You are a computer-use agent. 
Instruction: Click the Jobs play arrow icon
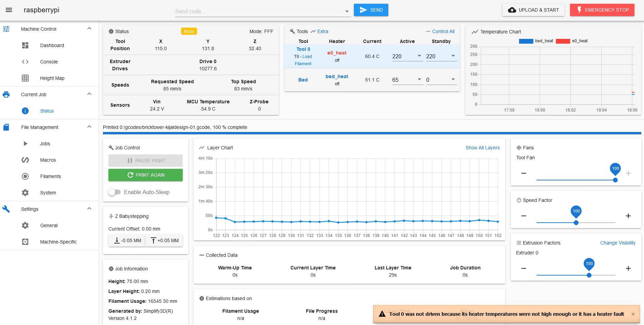25,144
